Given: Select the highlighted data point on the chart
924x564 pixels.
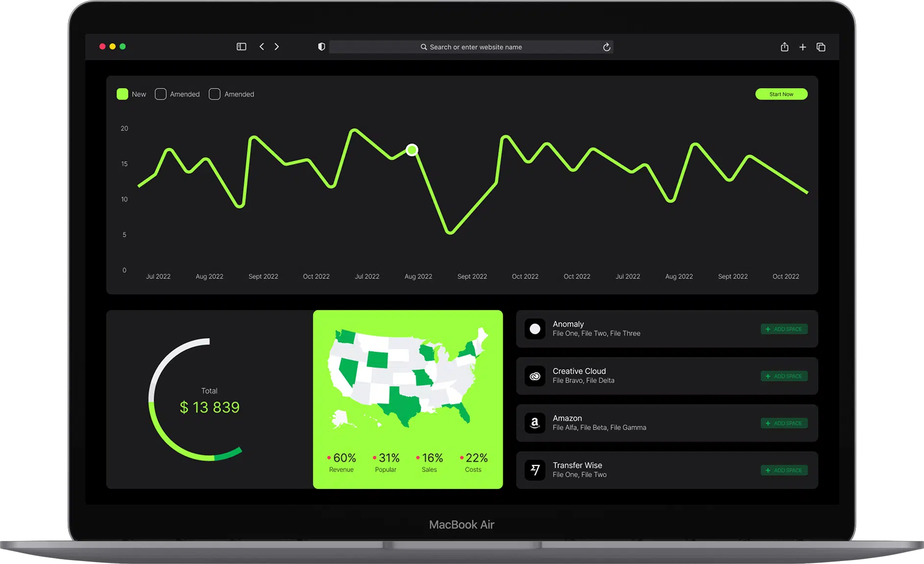Looking at the screenshot, I should [x=412, y=150].
